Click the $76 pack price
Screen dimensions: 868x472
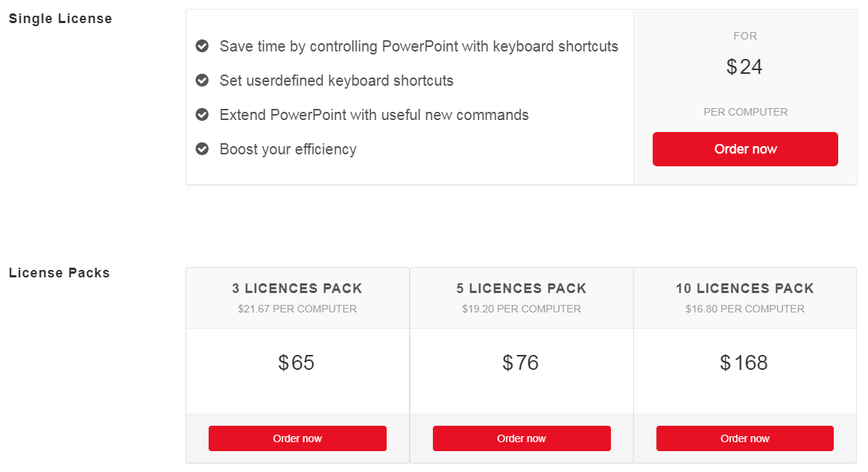pos(521,363)
